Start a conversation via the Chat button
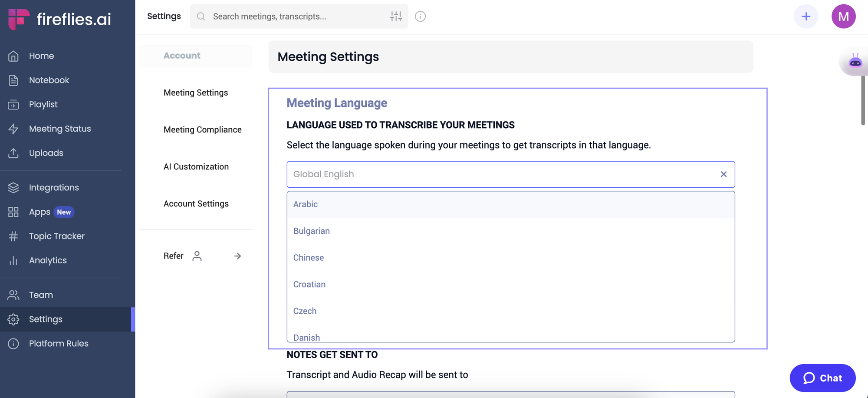The width and height of the screenshot is (868, 398). (x=822, y=378)
